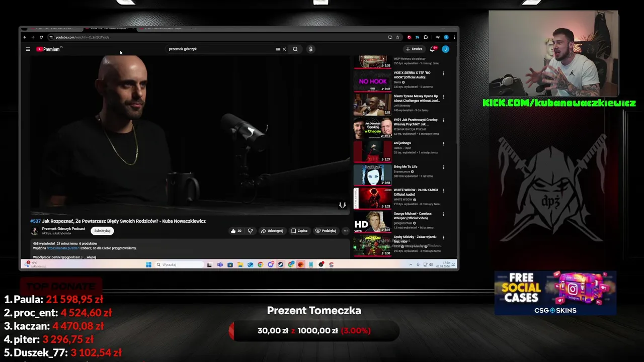Image resolution: width=644 pixels, height=362 pixels.
Task: Dislike the video with thumbs down
Action: (250, 231)
